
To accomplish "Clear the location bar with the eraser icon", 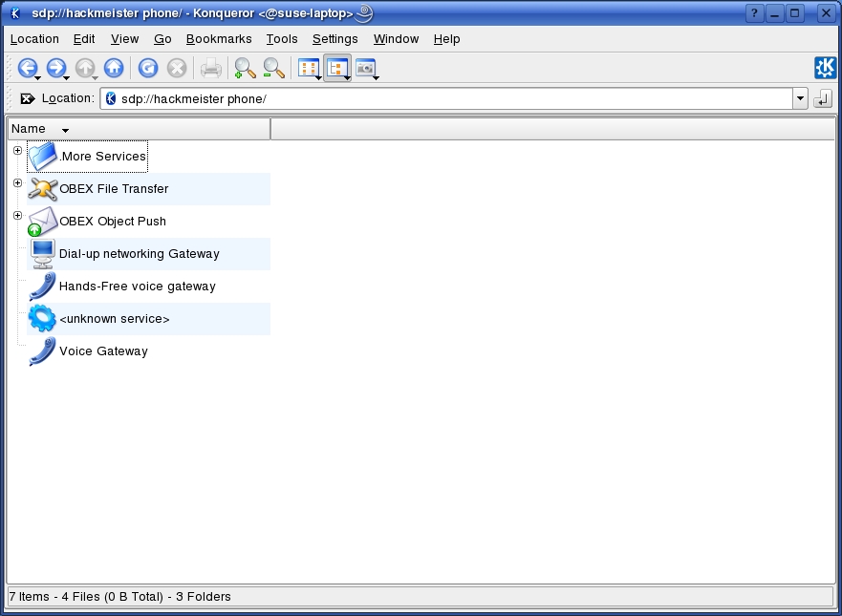I will coord(28,98).
